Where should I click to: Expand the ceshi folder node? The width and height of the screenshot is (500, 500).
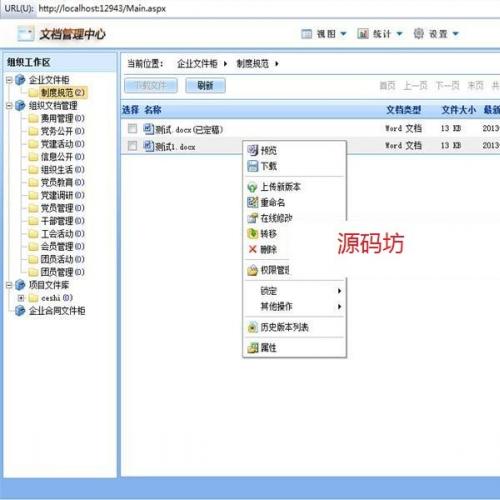pos(21,298)
